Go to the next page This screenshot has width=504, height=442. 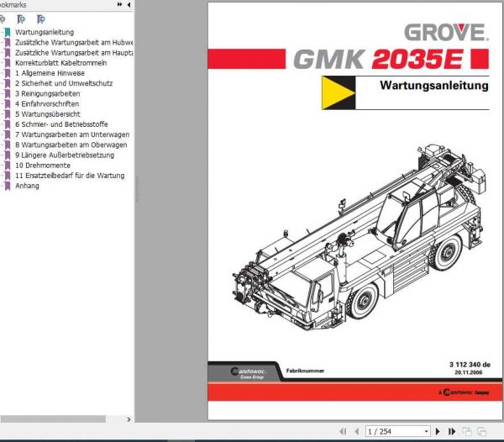[438, 431]
